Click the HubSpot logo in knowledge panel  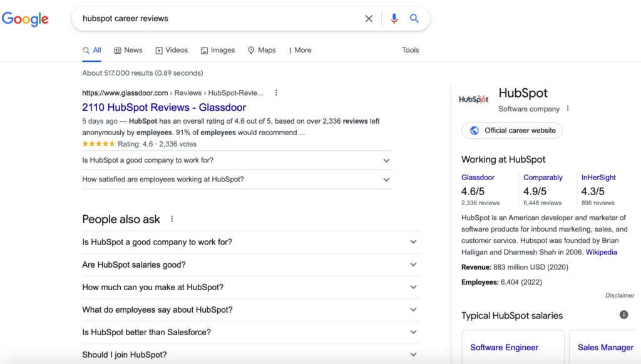coord(473,99)
